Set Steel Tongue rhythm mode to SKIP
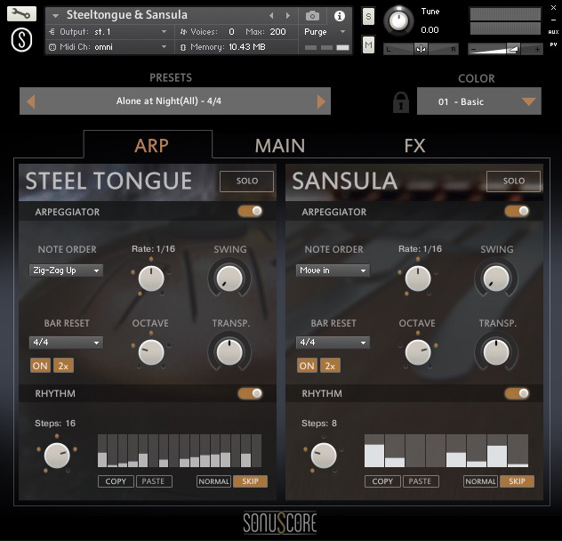The image size is (562, 541). (250, 481)
